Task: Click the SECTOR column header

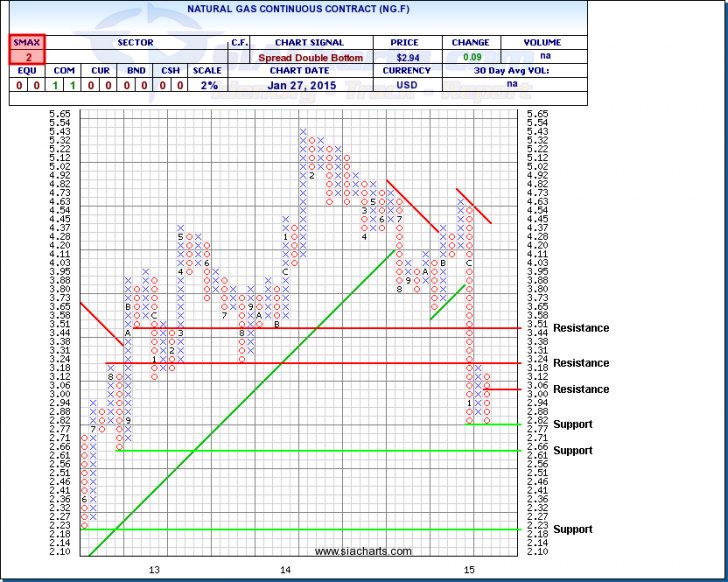Action: (x=133, y=43)
